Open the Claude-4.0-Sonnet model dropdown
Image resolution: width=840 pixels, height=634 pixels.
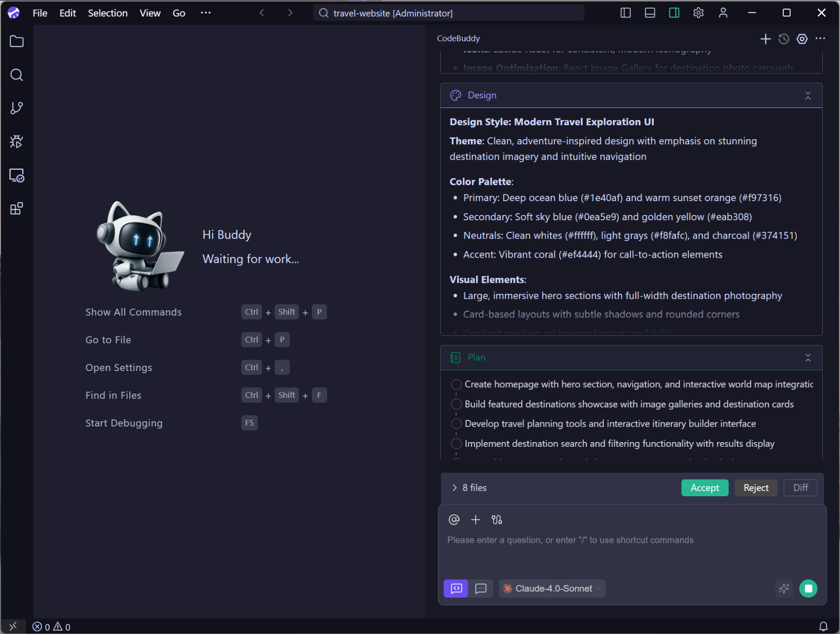552,588
